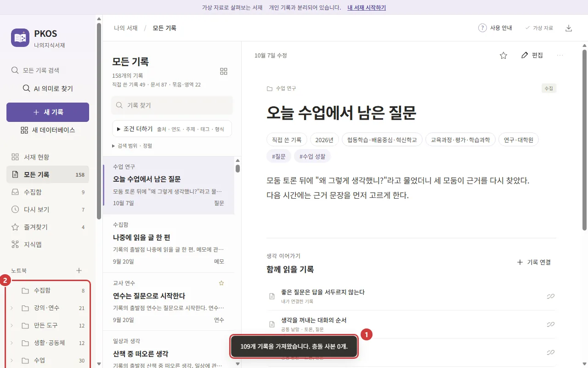Screen dimensions: 588x368
Task: Click 나의 서재 breadcrumb
Action: pyautogui.click(x=126, y=28)
